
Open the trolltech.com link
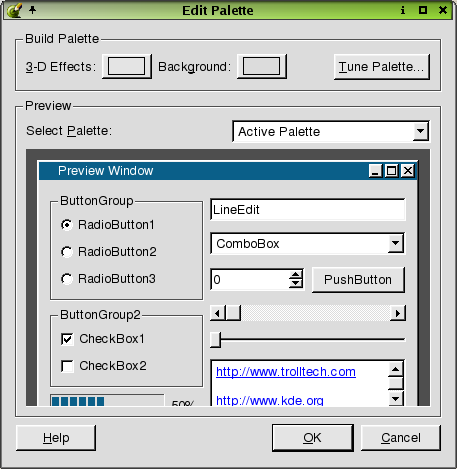[x=286, y=372]
